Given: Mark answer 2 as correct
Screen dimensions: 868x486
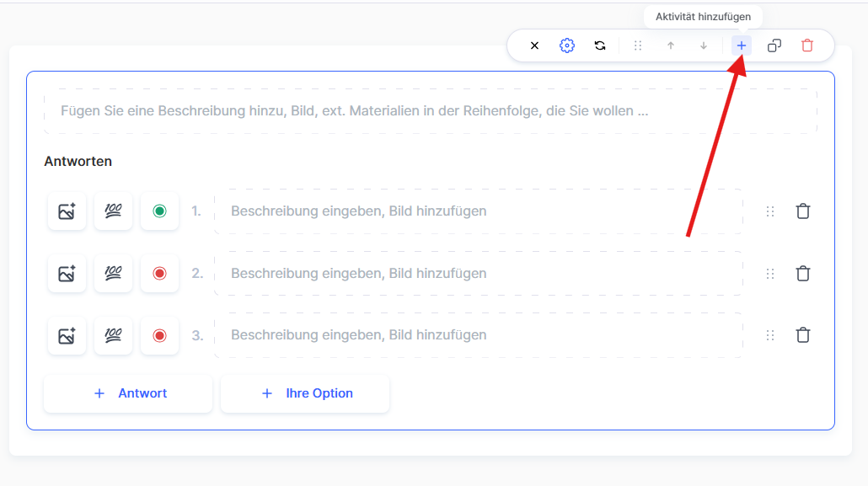Looking at the screenshot, I should pos(159,273).
